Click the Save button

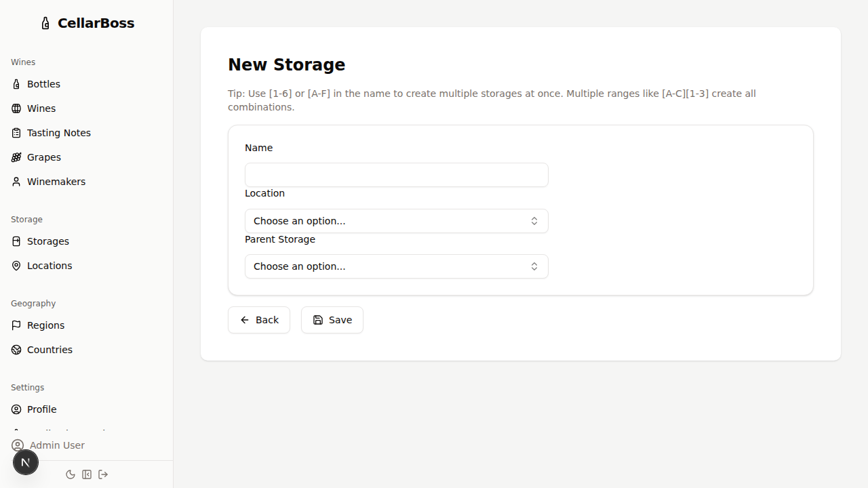332,319
